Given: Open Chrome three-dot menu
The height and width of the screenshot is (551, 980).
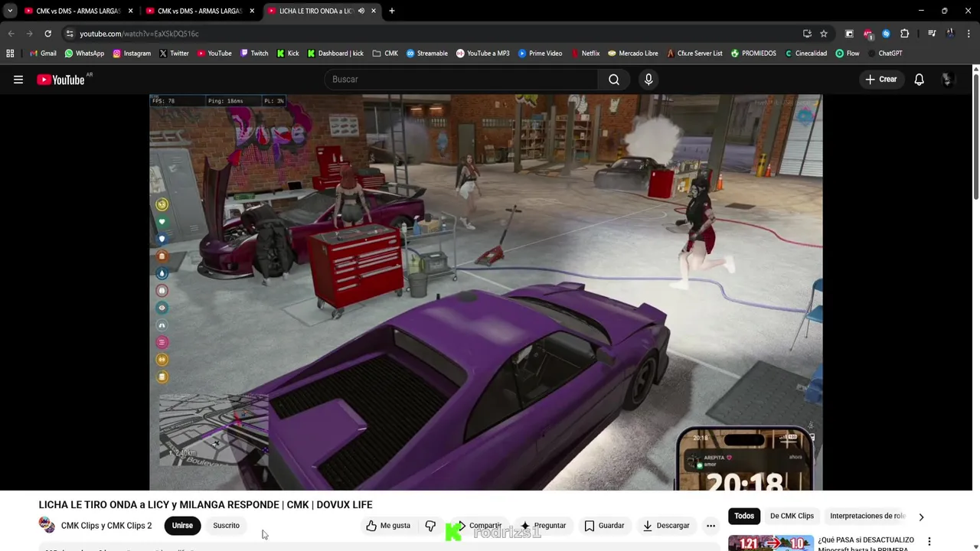Looking at the screenshot, I should point(969,34).
